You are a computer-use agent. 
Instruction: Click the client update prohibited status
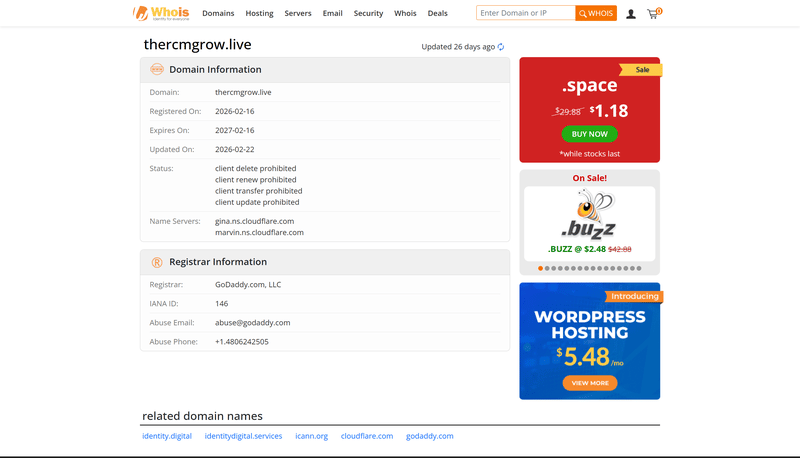coord(257,202)
